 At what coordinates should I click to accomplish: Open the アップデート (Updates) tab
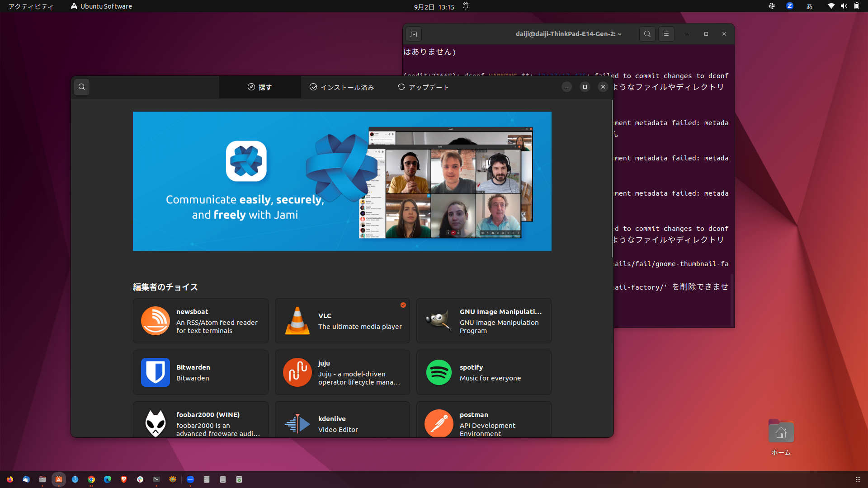423,87
